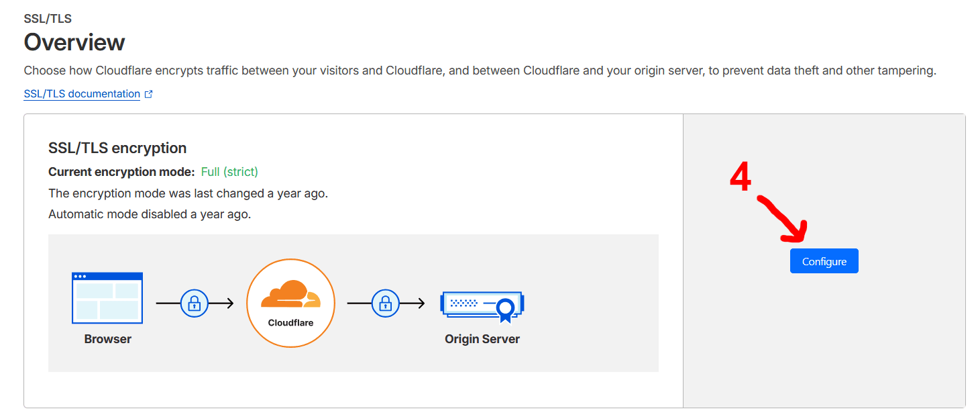Click the Cloudflare label inside the circle
The height and width of the screenshot is (419, 980).
[290, 322]
